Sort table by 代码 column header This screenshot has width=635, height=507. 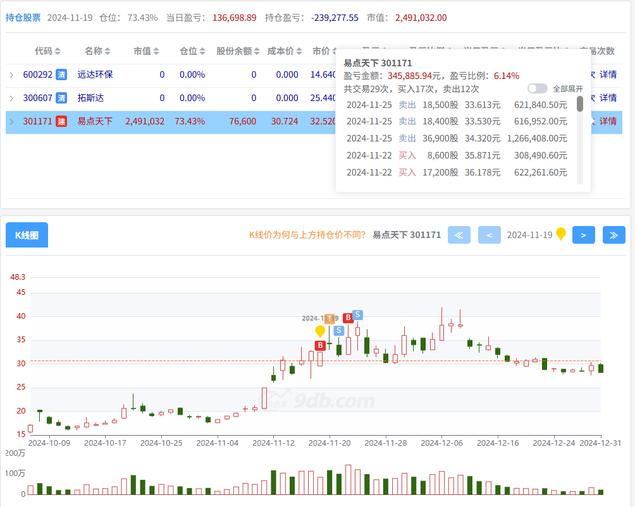(47, 50)
